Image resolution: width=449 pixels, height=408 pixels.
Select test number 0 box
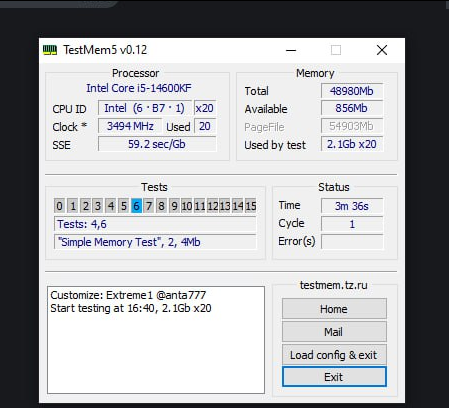coord(59,206)
